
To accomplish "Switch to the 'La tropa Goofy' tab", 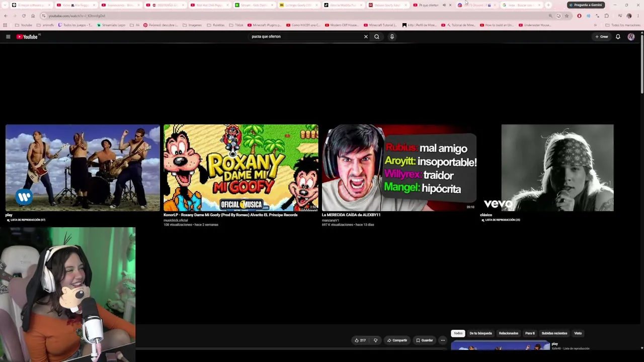I will (298, 5).
